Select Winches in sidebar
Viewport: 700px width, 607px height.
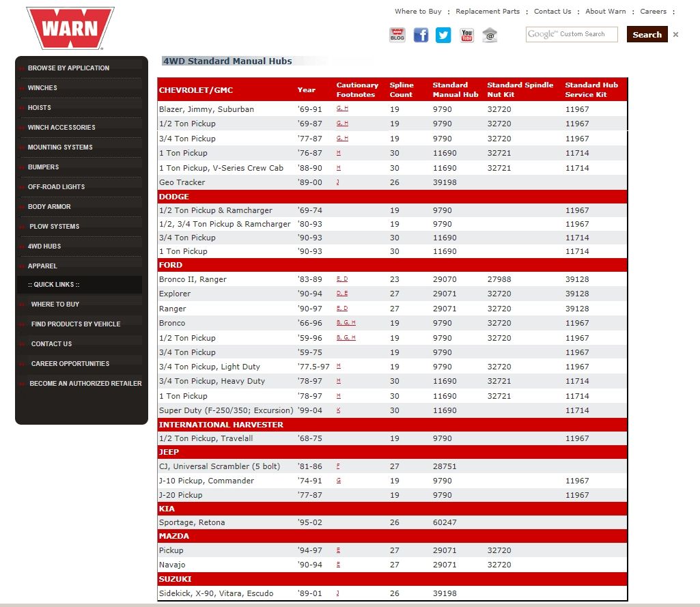pyautogui.click(x=42, y=88)
